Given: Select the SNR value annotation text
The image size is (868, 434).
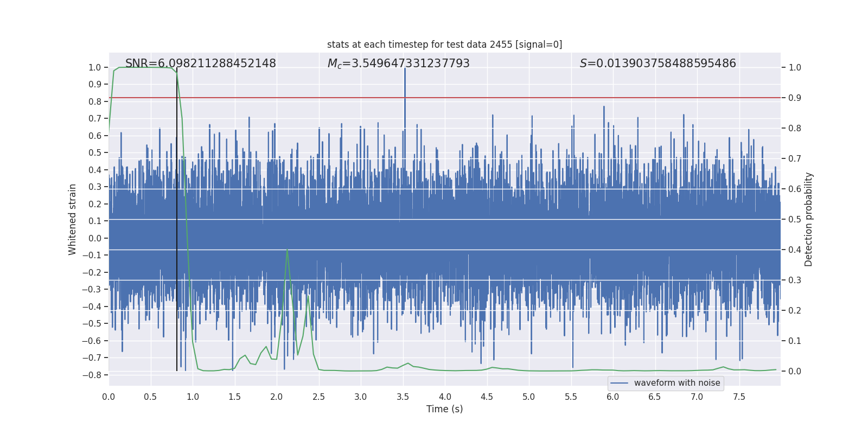Looking at the screenshot, I should point(200,63).
